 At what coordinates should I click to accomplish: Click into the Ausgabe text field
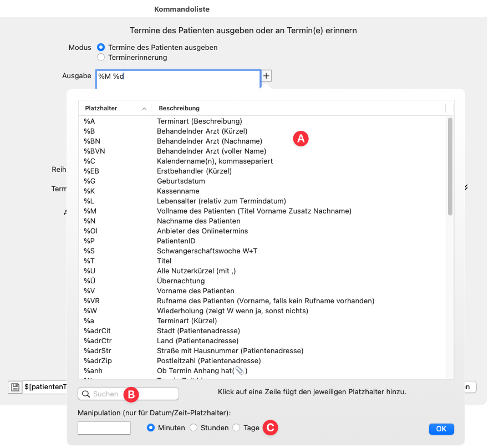(x=178, y=79)
